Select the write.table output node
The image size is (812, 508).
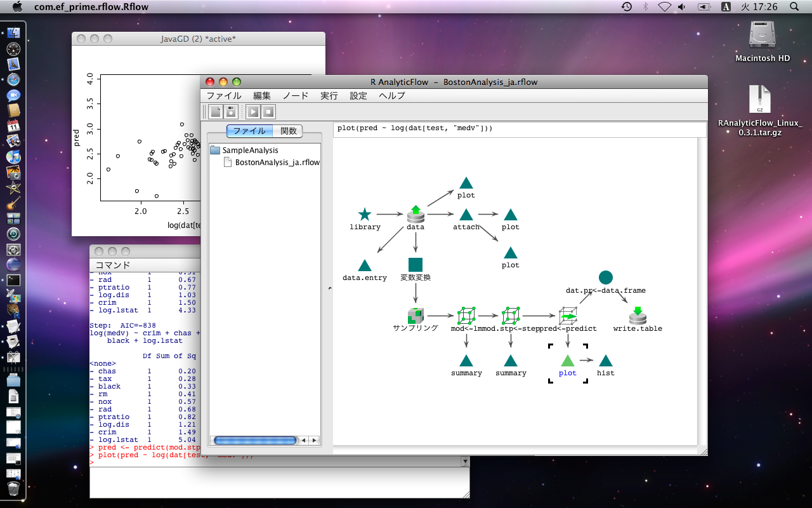[638, 316]
